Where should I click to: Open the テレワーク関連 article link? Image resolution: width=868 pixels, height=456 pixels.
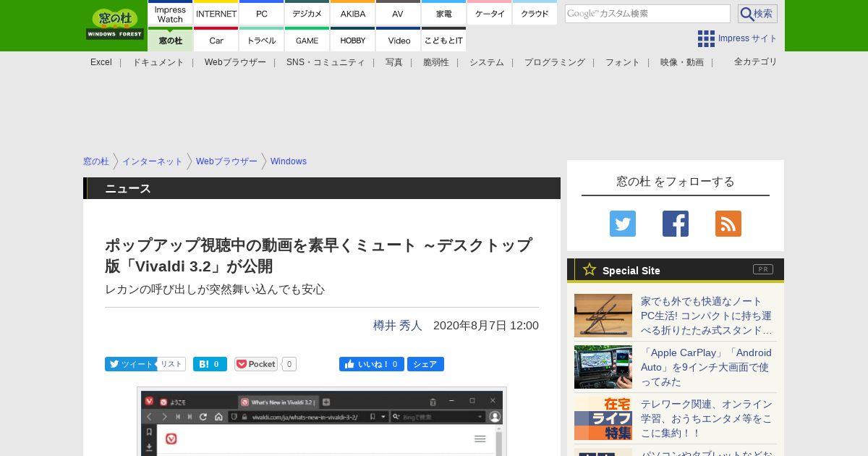click(707, 418)
